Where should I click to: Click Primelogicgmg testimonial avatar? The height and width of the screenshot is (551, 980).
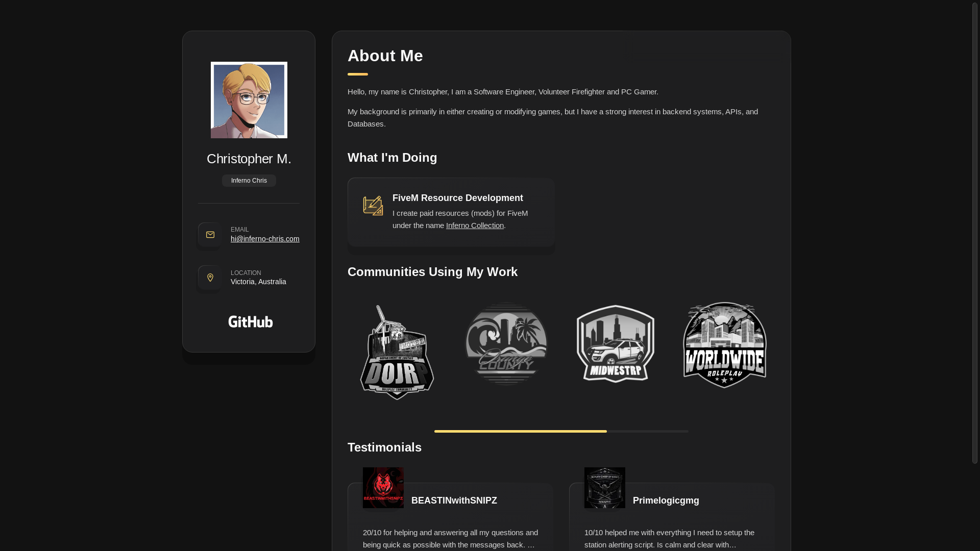tap(605, 488)
